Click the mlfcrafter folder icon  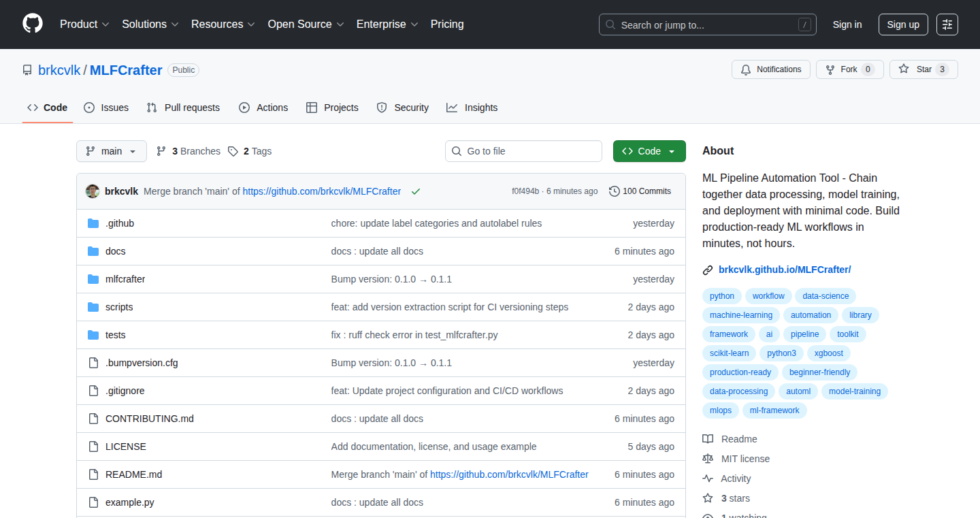tap(93, 279)
